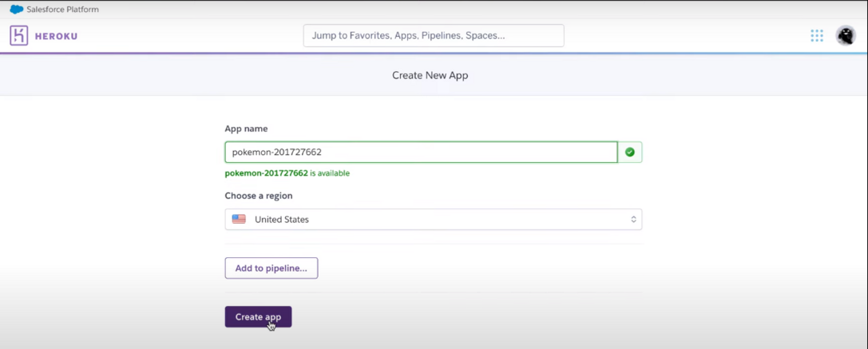Click the pokemon-201727662 is available message

(287, 173)
